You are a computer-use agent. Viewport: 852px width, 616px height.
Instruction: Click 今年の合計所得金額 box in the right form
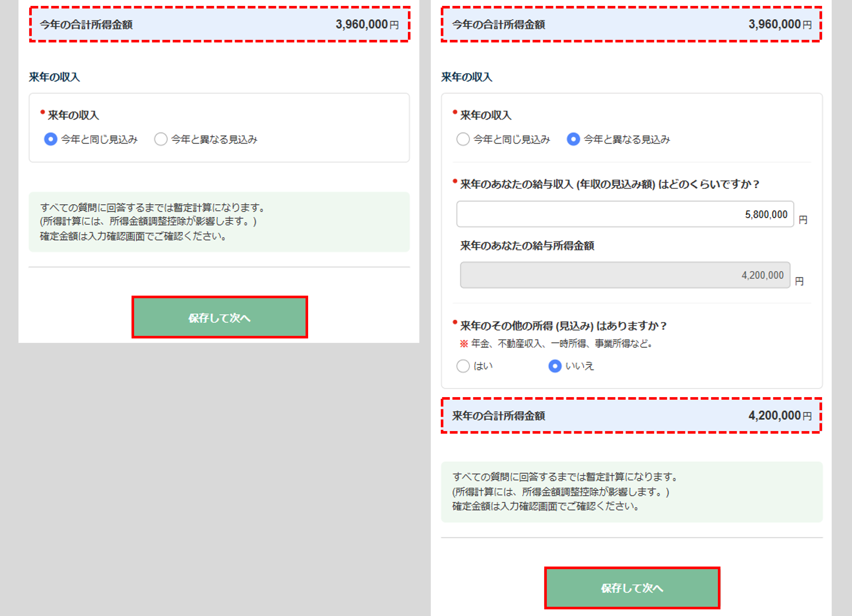tap(631, 24)
